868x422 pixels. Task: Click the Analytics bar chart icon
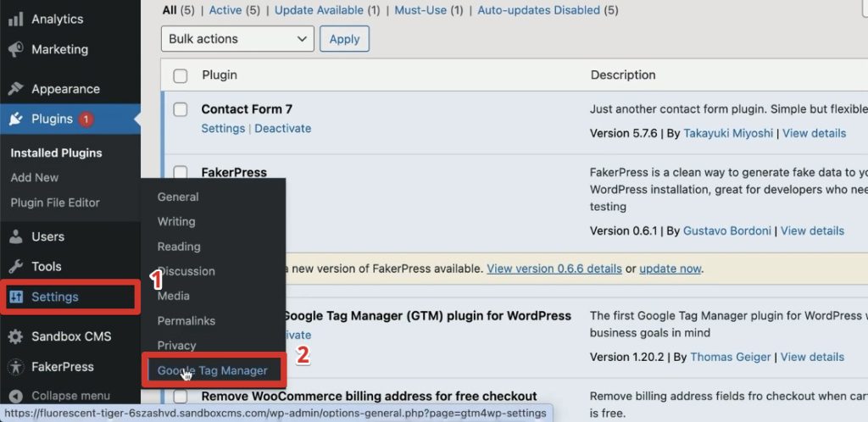coord(15,19)
